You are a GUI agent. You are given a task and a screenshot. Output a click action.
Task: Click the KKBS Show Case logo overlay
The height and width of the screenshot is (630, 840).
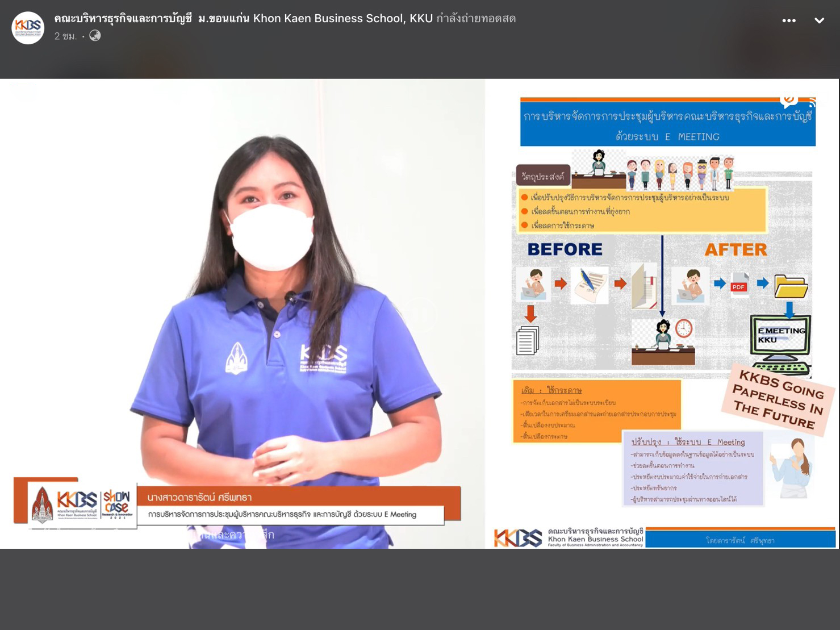[82, 504]
